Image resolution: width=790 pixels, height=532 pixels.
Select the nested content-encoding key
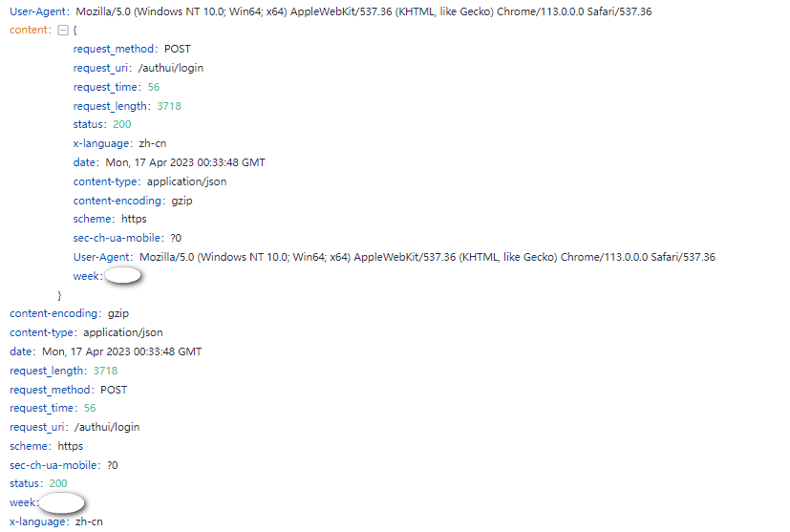pyautogui.click(x=119, y=201)
